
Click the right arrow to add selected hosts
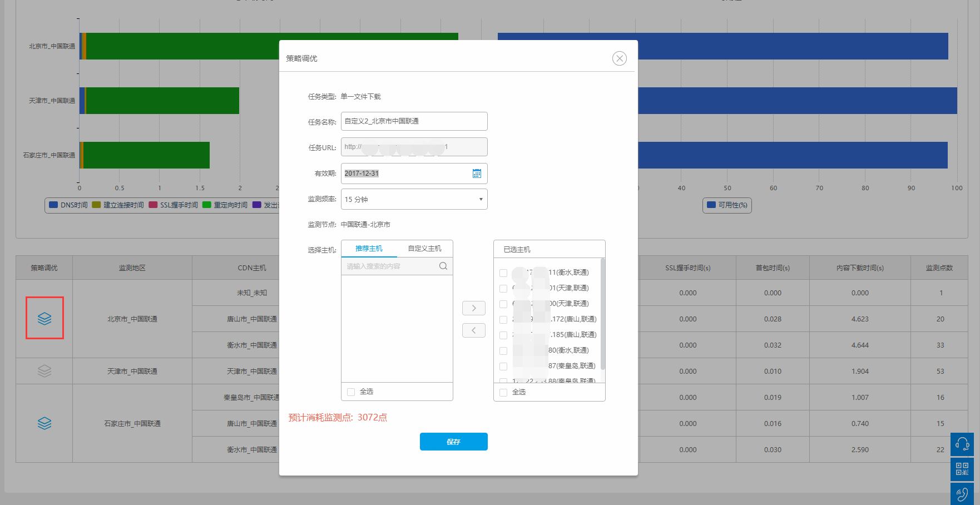point(473,308)
